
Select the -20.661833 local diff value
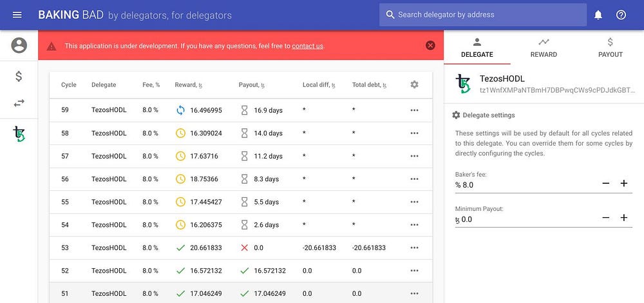[319, 248]
